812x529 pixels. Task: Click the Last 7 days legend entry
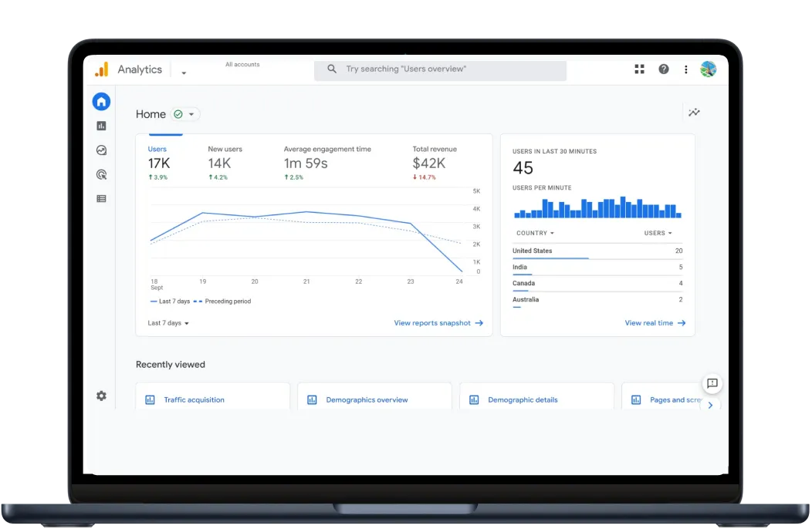click(x=171, y=302)
